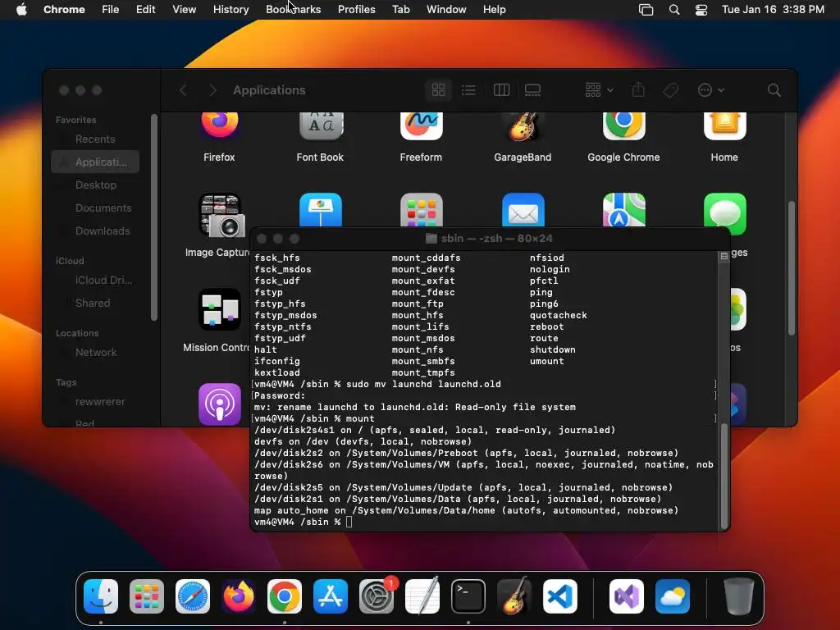Open Trash in the Dock

click(738, 596)
